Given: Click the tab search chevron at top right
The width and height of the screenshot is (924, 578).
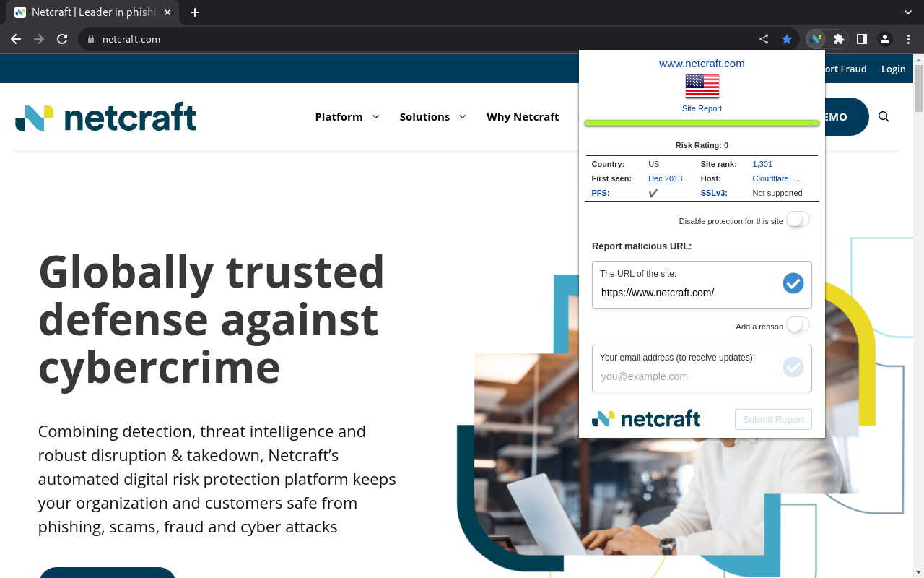Looking at the screenshot, I should point(908,12).
